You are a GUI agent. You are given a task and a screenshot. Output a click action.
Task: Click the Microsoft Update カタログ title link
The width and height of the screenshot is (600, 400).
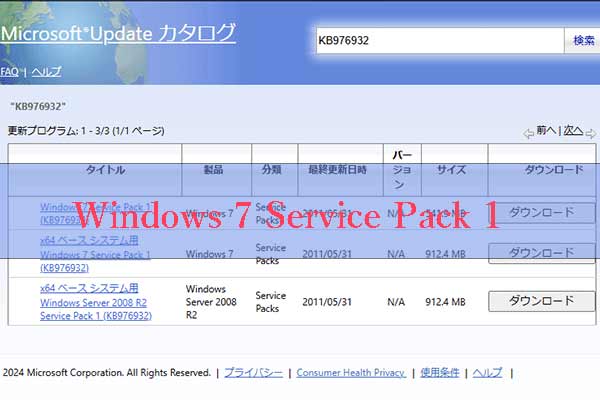click(118, 33)
